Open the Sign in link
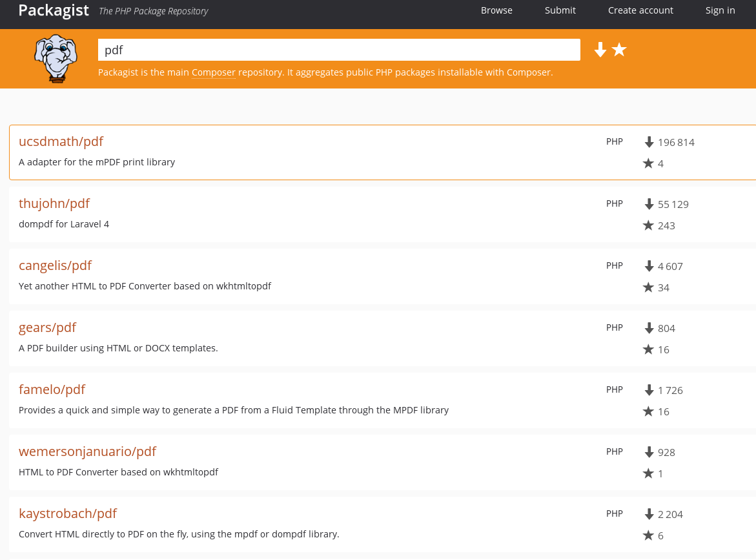This screenshot has width=756, height=560. click(x=720, y=10)
